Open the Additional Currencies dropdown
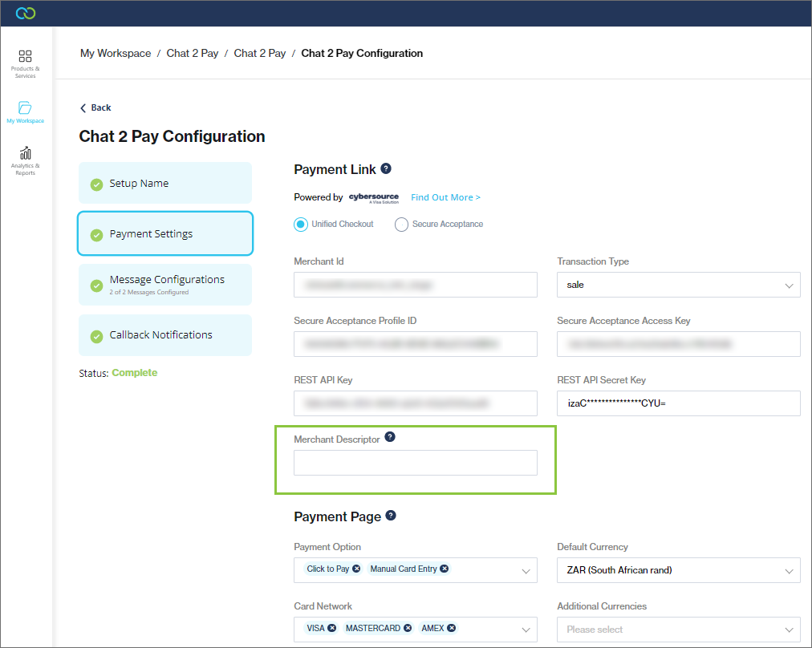This screenshot has height=648, width=812. (678, 630)
